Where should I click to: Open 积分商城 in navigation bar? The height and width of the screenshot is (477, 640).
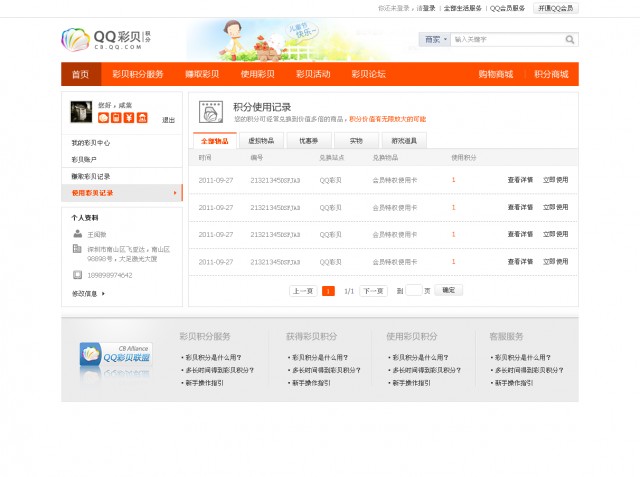551,74
